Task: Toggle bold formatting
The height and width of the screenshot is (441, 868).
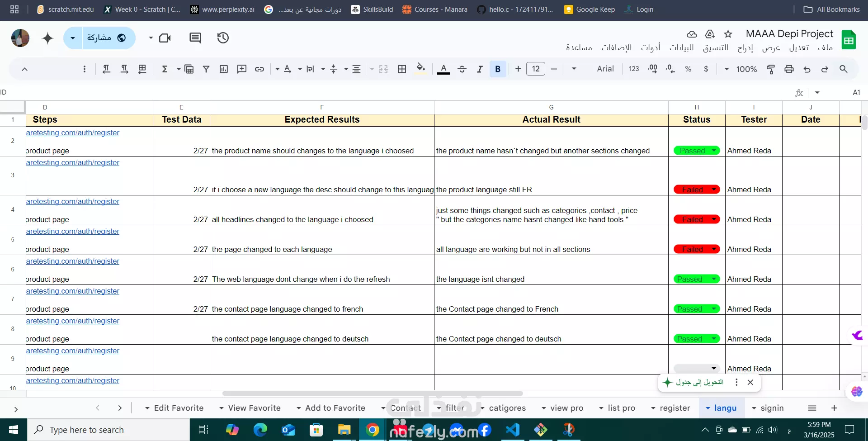Action: point(498,69)
